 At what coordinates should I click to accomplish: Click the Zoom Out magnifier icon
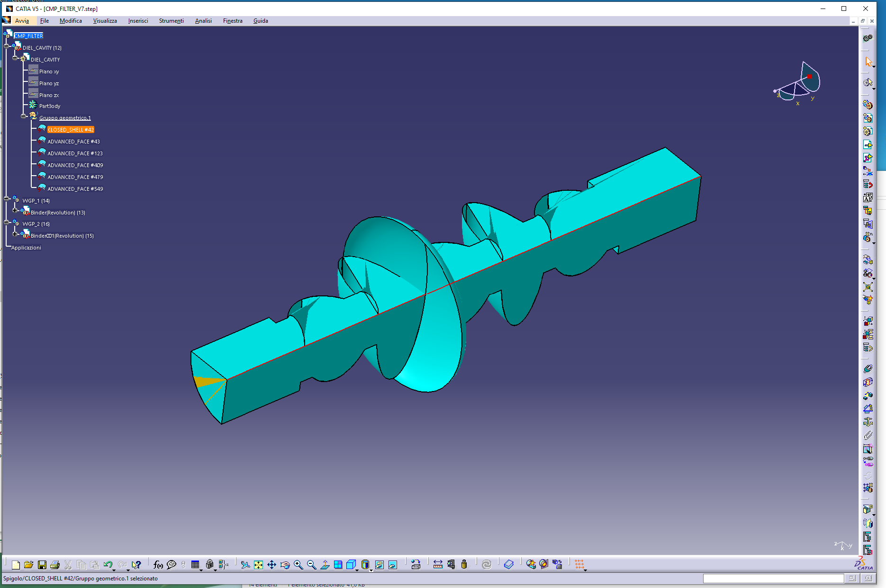coord(311,565)
